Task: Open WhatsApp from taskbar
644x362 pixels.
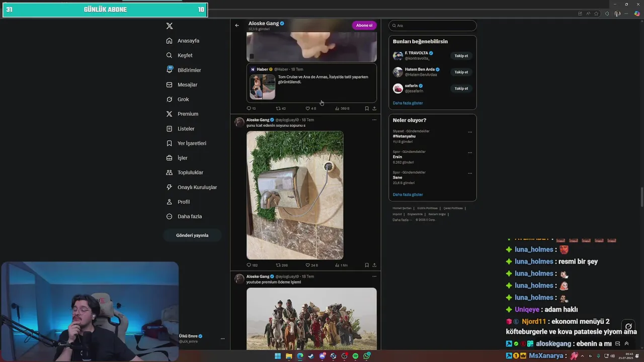Action: [367, 356]
